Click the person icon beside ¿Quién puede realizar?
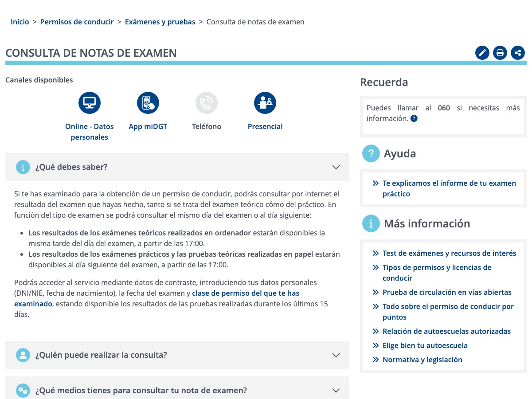Viewport: 532px width, 399px height. pos(23,355)
